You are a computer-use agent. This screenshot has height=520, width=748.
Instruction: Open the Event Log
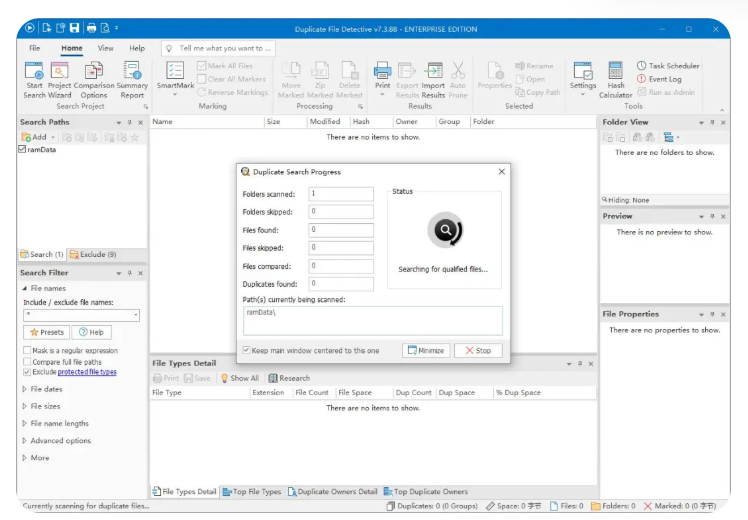pyautogui.click(x=659, y=79)
